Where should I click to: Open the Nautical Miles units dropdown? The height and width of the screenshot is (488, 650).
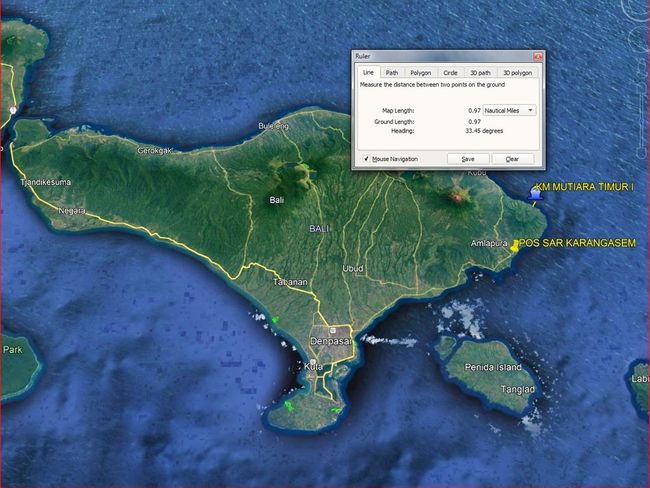[x=509, y=110]
